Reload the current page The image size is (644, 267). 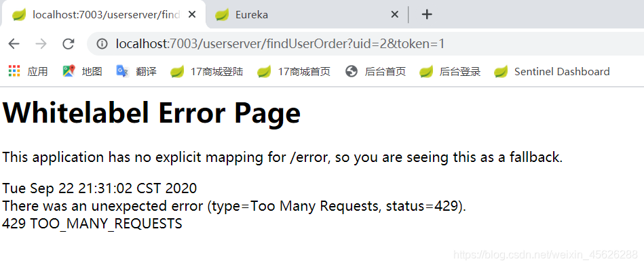[x=68, y=44]
